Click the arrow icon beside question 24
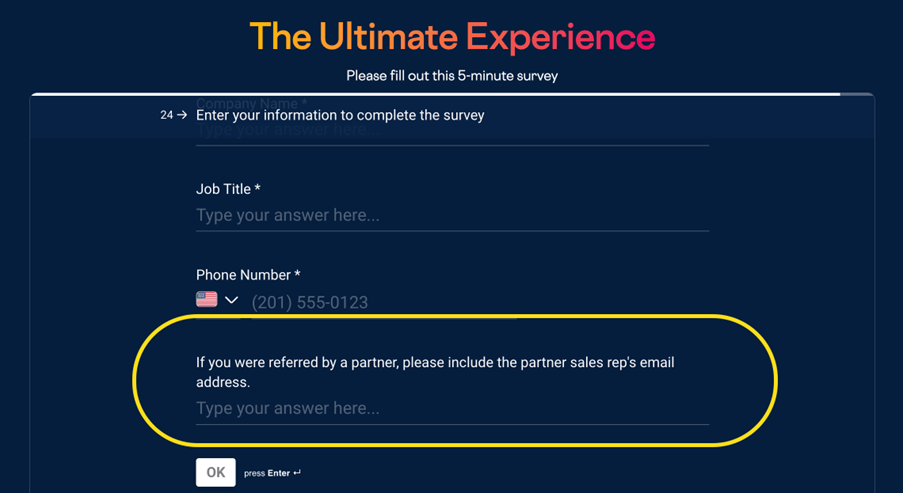The width and height of the screenshot is (903, 493). pos(182,115)
